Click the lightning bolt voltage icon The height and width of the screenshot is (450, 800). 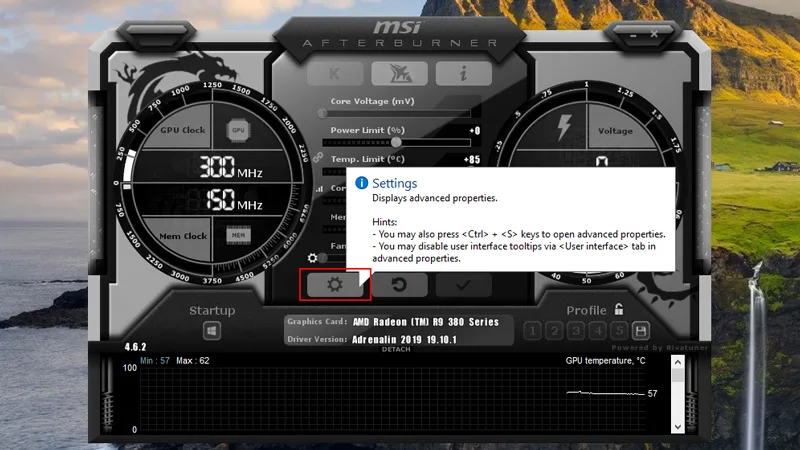point(564,127)
